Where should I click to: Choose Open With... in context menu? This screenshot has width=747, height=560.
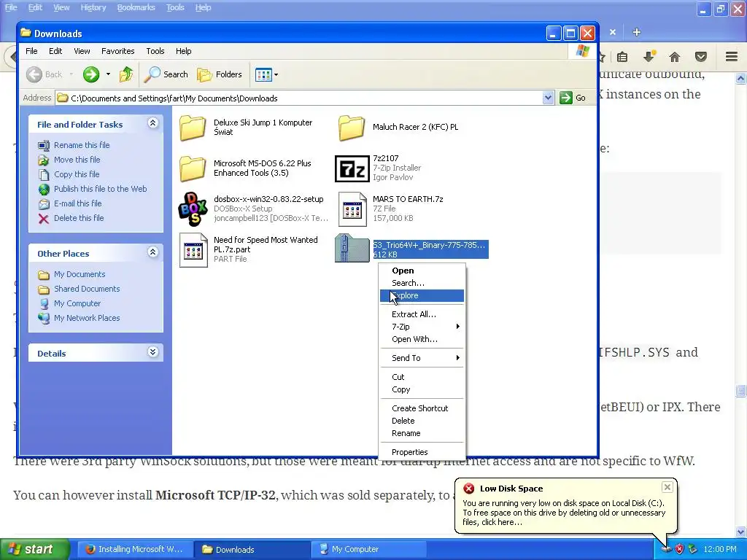(422, 339)
